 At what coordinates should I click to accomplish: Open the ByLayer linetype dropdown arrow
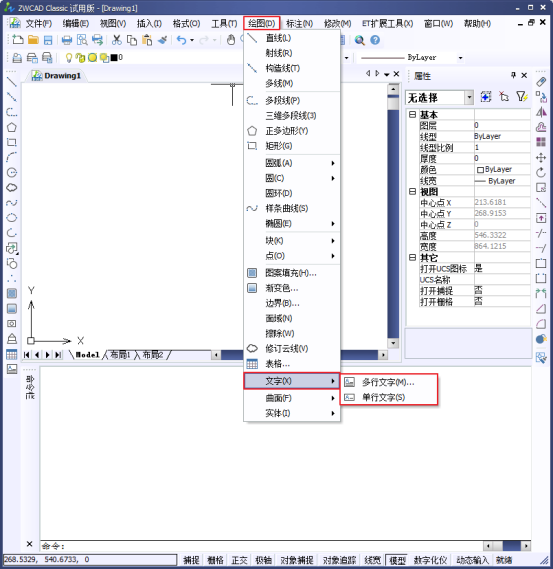coord(460,58)
